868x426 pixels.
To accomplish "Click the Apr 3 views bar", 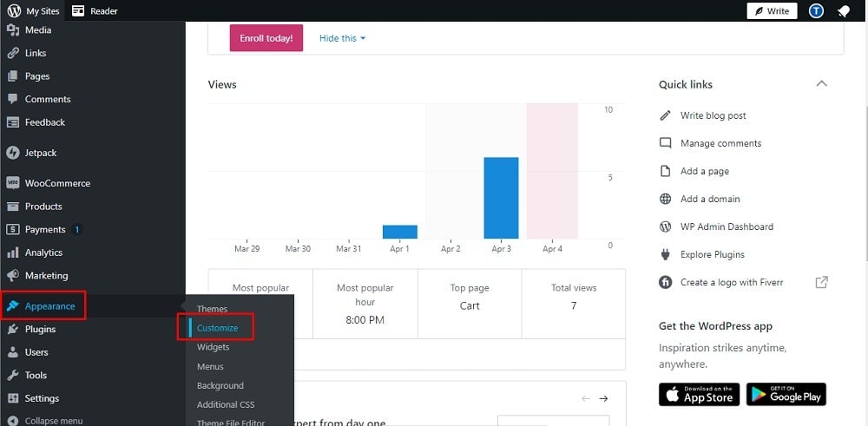I will (x=501, y=198).
